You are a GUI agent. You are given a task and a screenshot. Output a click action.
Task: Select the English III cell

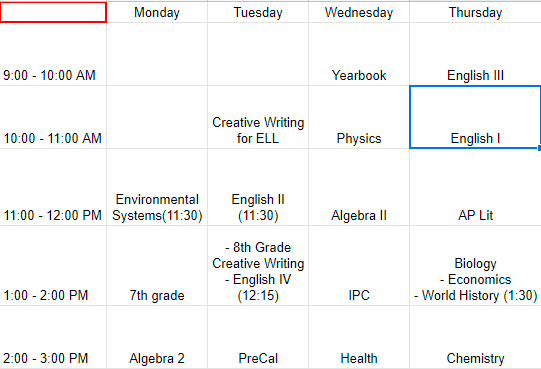[x=475, y=54]
